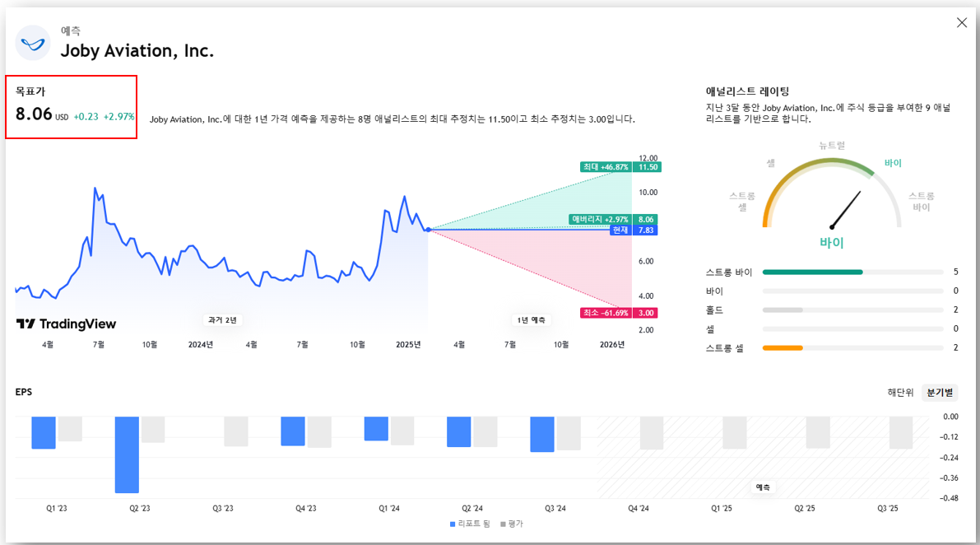Click the 스트롱 셀 rating bar
The height and width of the screenshot is (545, 980).
tap(852, 348)
